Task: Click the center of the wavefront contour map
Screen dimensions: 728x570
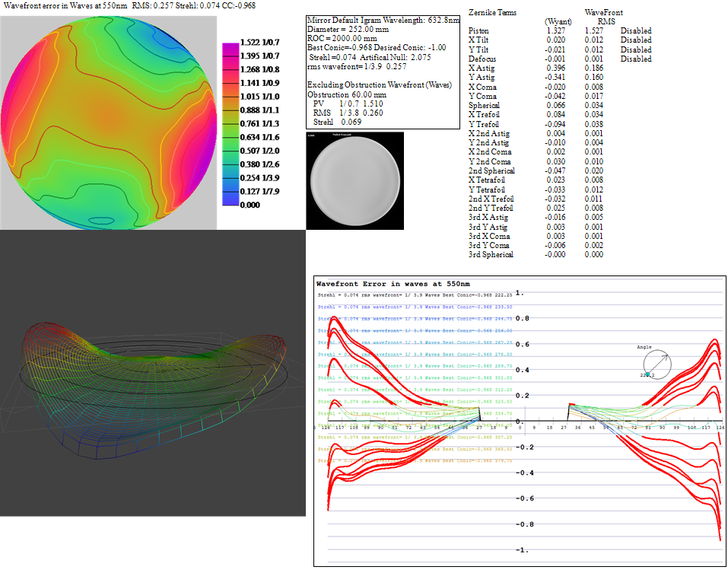Action: [109, 121]
